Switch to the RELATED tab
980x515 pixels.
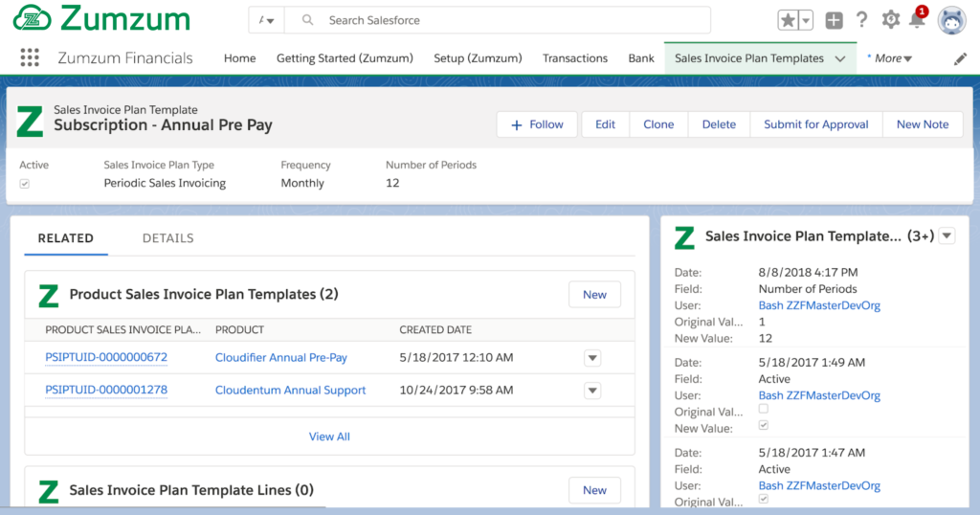[x=66, y=238]
